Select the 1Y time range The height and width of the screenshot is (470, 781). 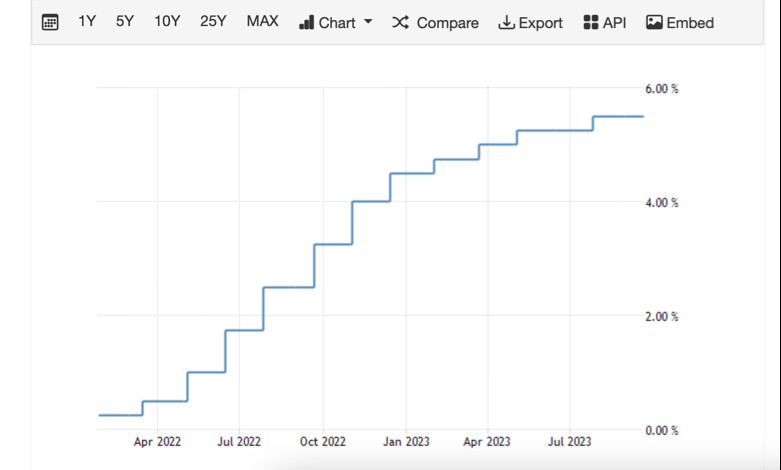(87, 21)
